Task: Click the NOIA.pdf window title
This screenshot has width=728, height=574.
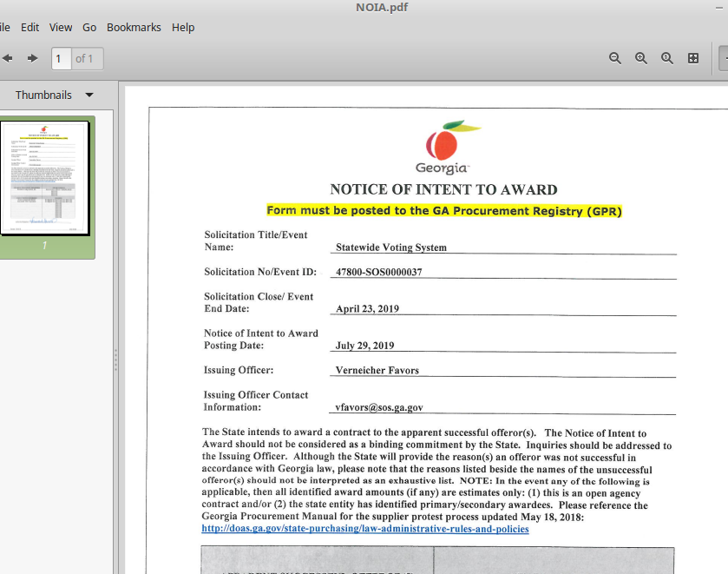Action: [x=382, y=7]
